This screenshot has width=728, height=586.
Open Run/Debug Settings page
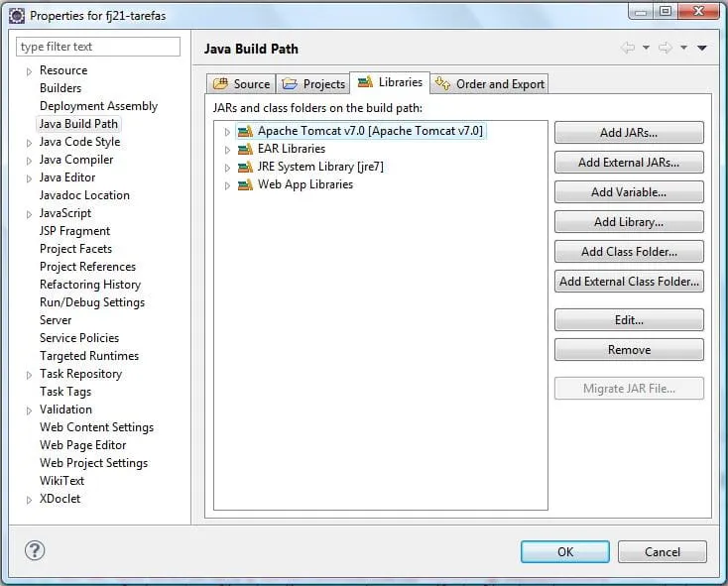(x=92, y=302)
